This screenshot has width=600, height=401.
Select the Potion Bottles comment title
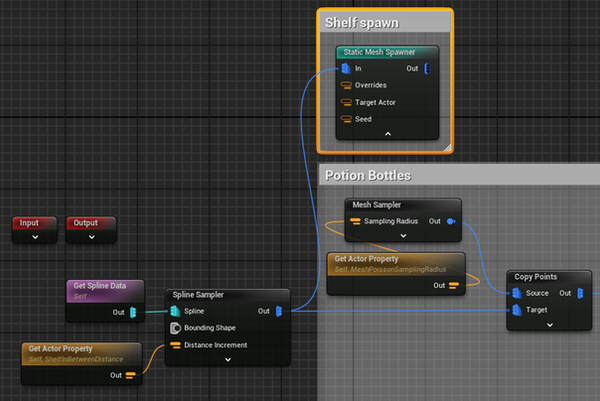[368, 175]
